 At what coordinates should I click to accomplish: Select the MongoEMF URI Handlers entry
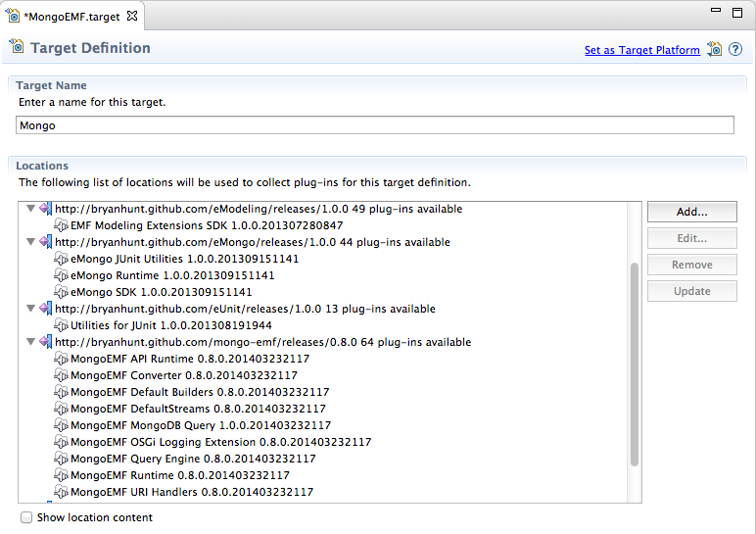(x=192, y=492)
